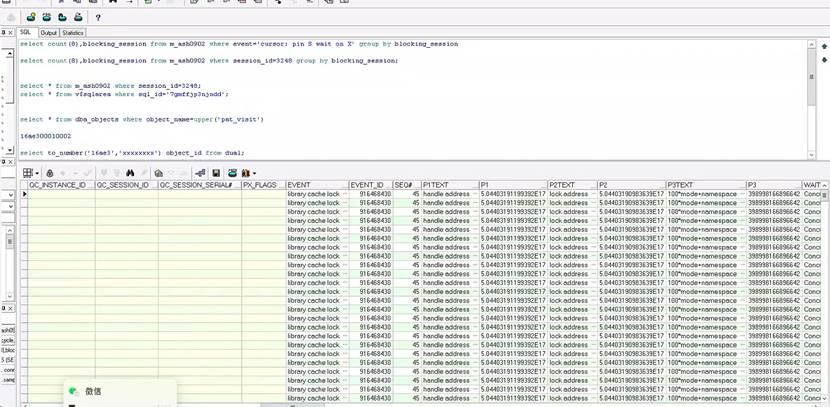This screenshot has width=830, height=407.
Task: Click the EVENT column header
Action: (317, 185)
